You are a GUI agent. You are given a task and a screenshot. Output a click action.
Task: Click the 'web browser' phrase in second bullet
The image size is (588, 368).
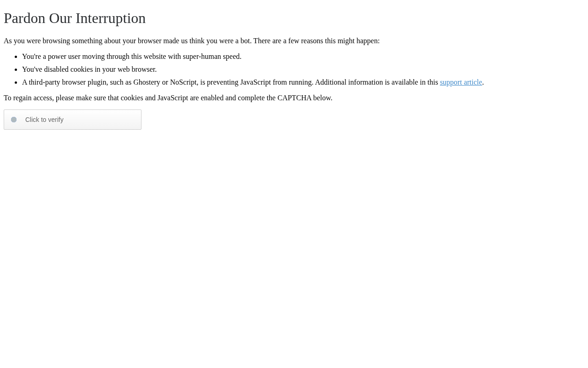point(136,69)
